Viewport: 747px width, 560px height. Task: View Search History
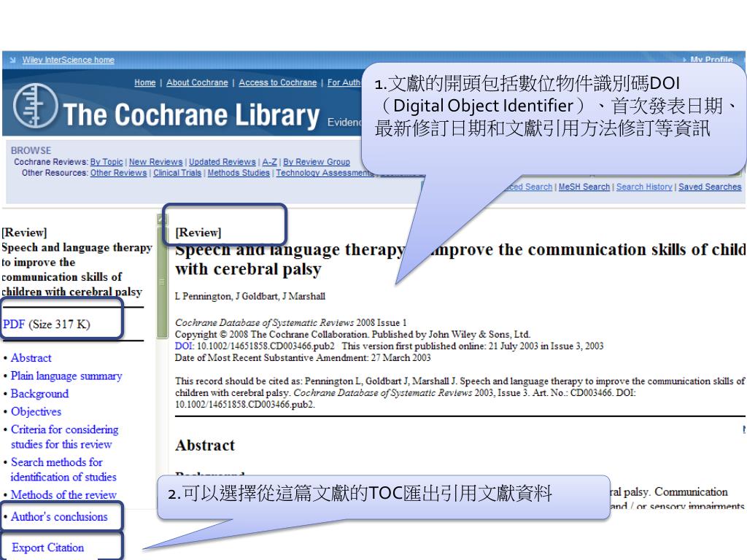[x=644, y=187]
